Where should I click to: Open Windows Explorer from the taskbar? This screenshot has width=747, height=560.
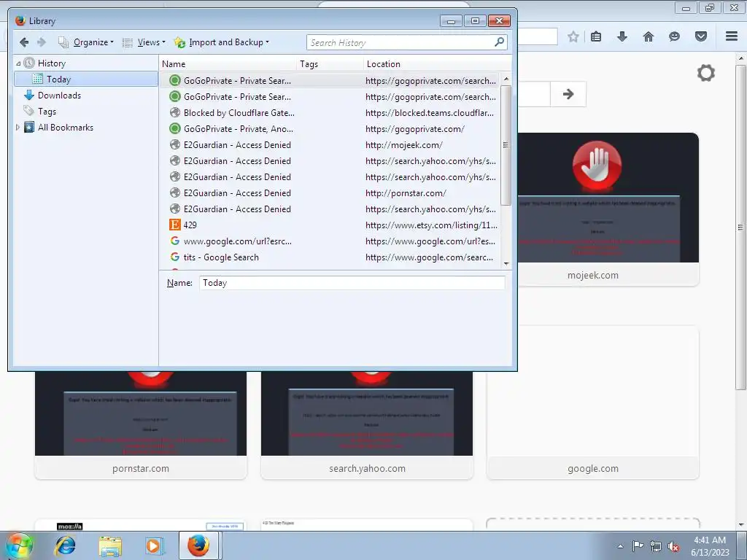pos(110,545)
